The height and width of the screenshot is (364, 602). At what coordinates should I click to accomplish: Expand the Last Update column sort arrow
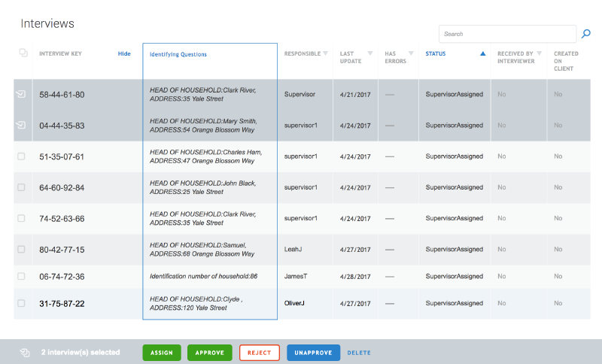pos(369,54)
